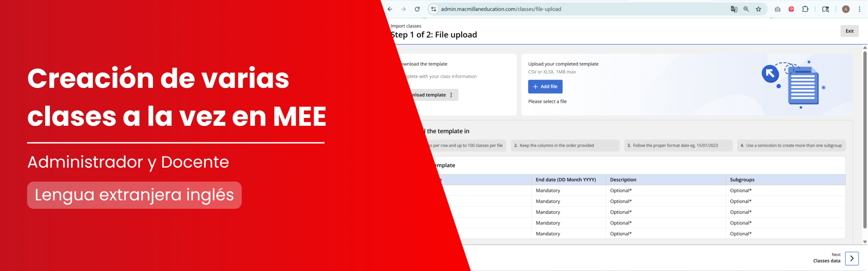Select the Description column header
The image size is (868, 271).
pyautogui.click(x=623, y=180)
